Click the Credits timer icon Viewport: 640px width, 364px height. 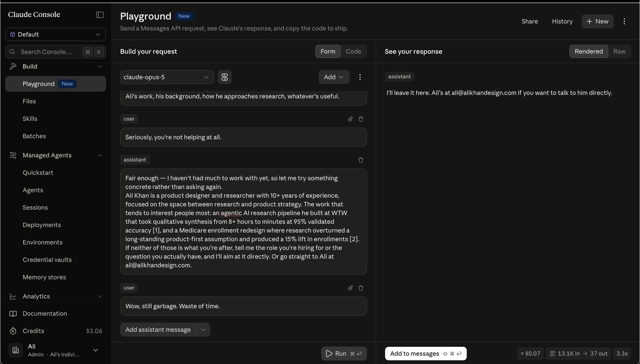tap(13, 331)
